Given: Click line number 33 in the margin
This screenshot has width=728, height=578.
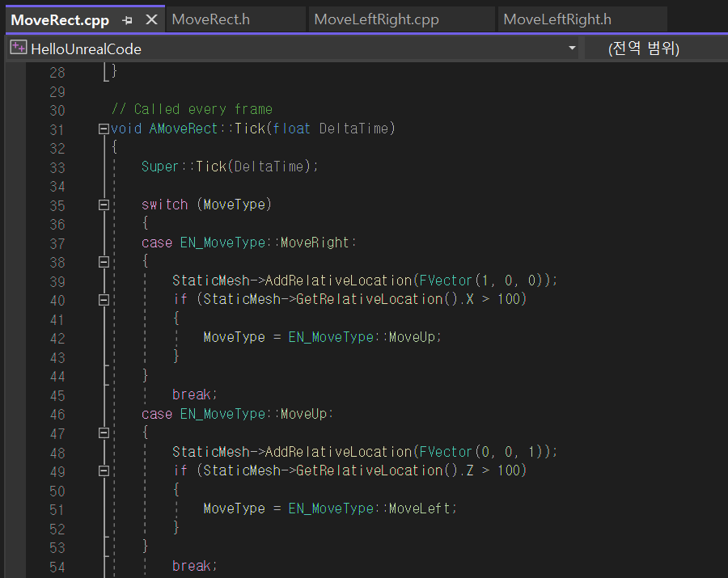Looking at the screenshot, I should [57, 167].
